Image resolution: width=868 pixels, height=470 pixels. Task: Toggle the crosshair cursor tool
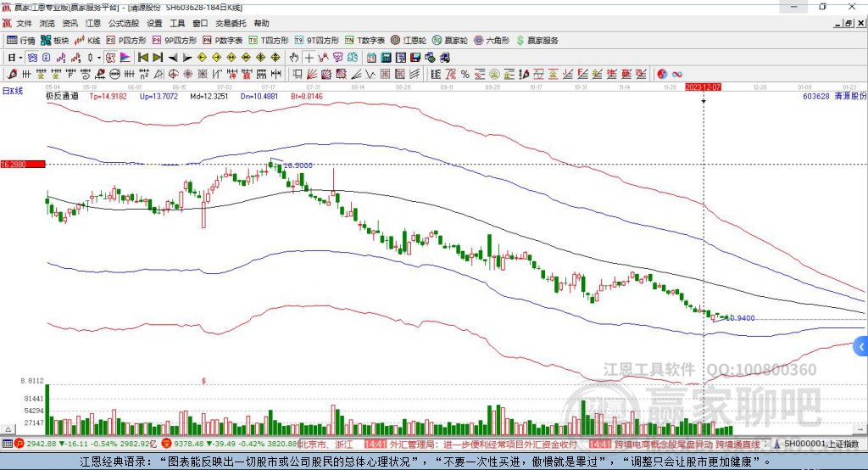[x=309, y=58]
